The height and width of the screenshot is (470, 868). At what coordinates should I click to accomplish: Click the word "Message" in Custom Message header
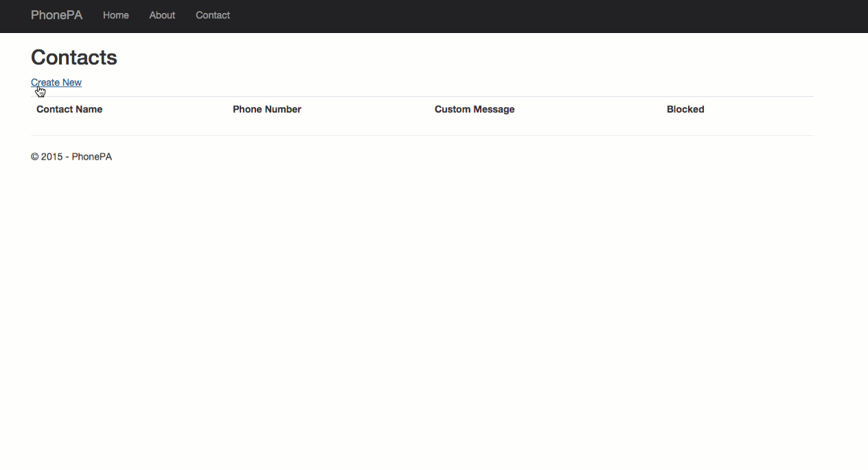(x=494, y=109)
